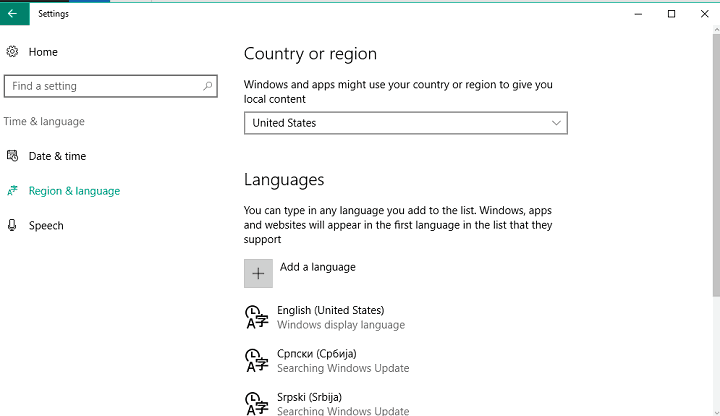The width and height of the screenshot is (720, 416).
Task: Click the Find a setting search box
Action: tap(110, 86)
